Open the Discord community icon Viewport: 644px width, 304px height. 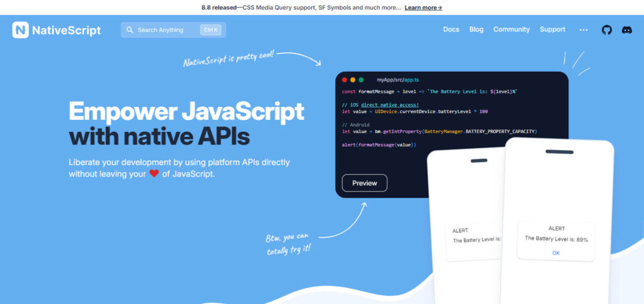[x=627, y=30]
